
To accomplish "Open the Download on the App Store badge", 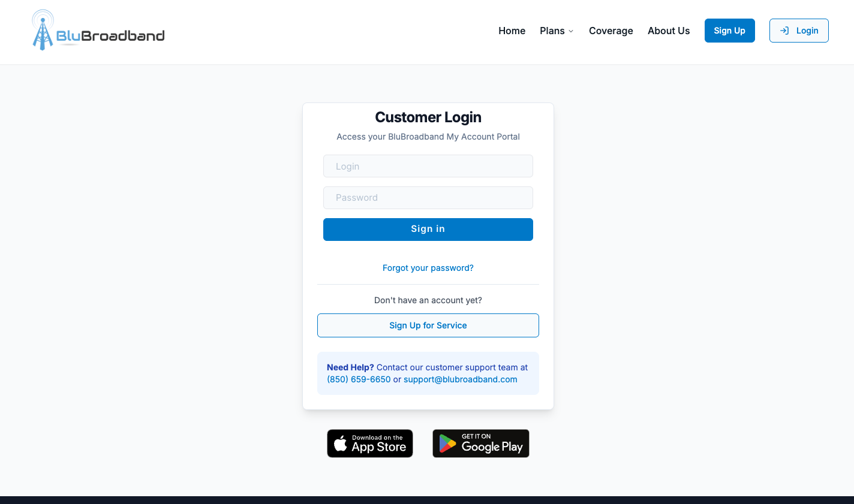I will pos(370,443).
